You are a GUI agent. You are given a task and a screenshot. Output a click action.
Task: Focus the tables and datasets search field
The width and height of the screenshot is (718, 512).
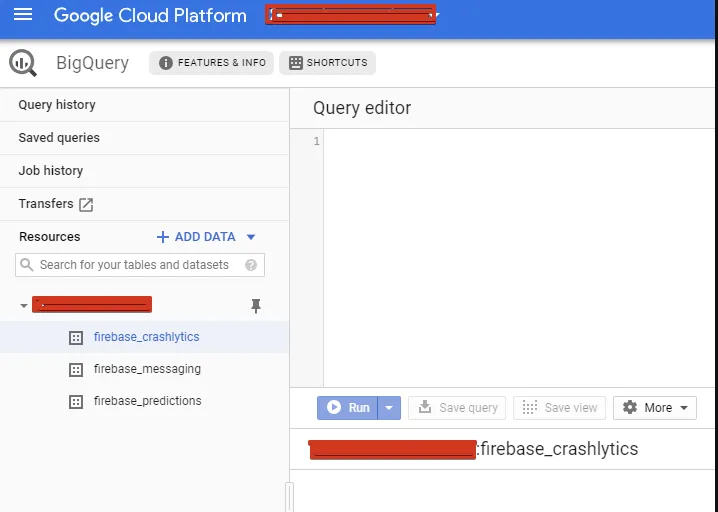click(134, 265)
